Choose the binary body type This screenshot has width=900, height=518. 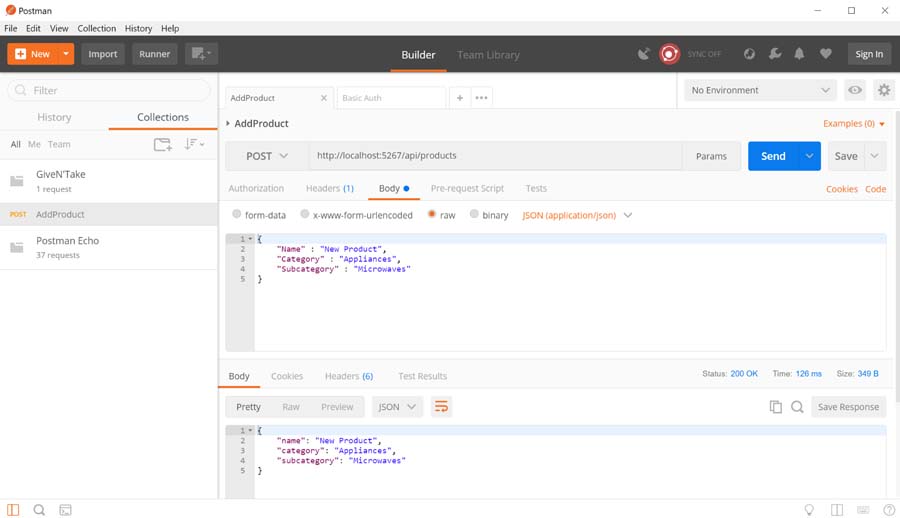[475, 215]
